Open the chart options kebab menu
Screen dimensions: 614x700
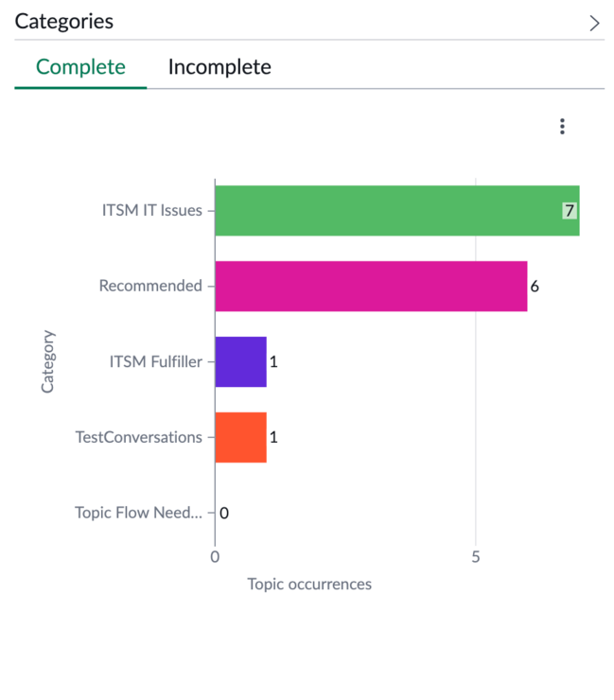(562, 127)
